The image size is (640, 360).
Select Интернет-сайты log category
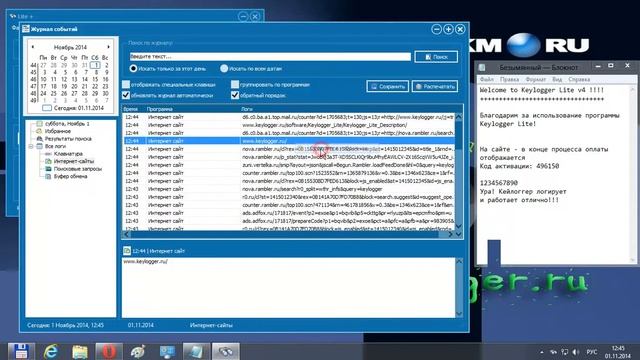[x=73, y=161]
